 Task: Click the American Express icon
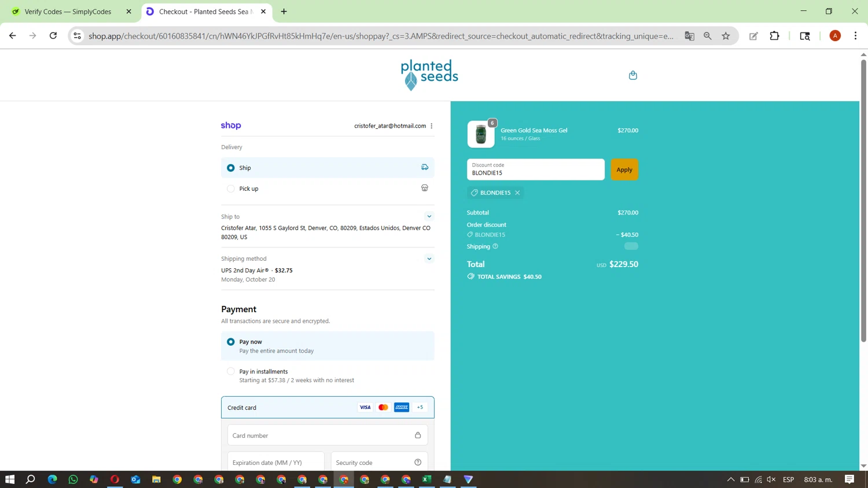click(x=402, y=407)
